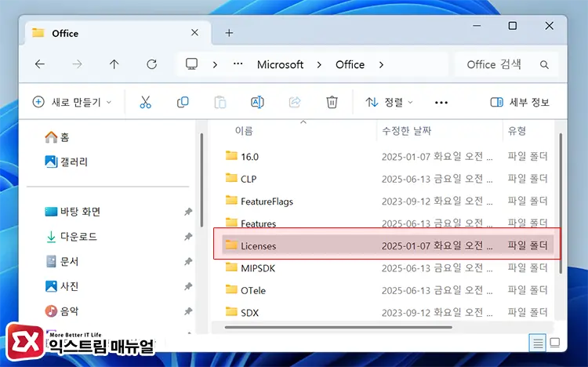588x367 pixels.
Task: Unpin 바탕 화면 using its pin icon
Action: (188, 212)
